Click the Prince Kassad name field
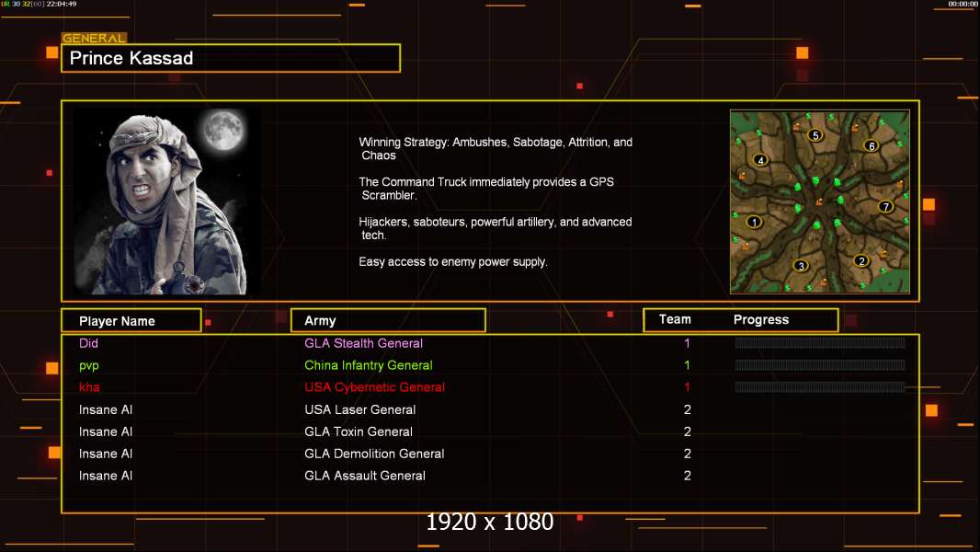Screen dimensions: 980x552 (x=231, y=58)
